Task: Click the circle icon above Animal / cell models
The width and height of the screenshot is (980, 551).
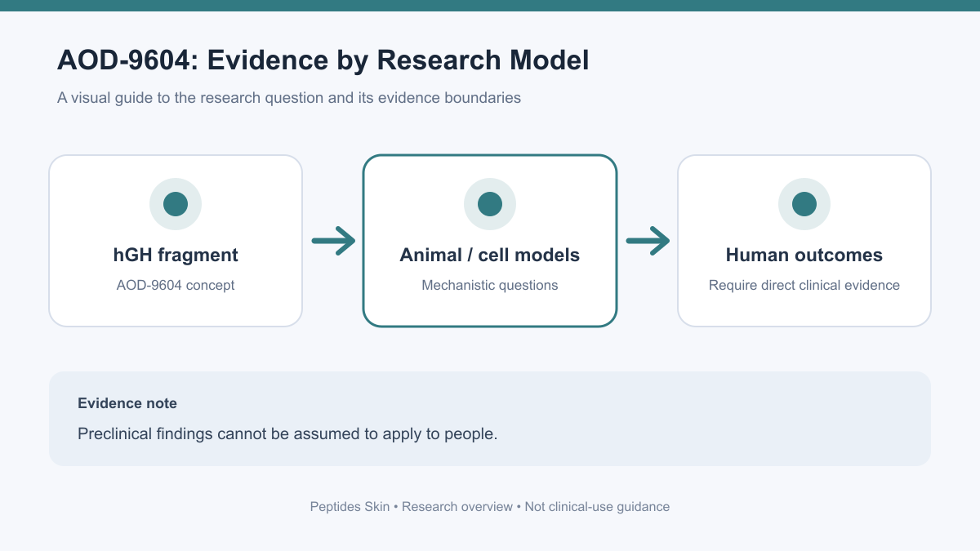Action: pos(490,204)
